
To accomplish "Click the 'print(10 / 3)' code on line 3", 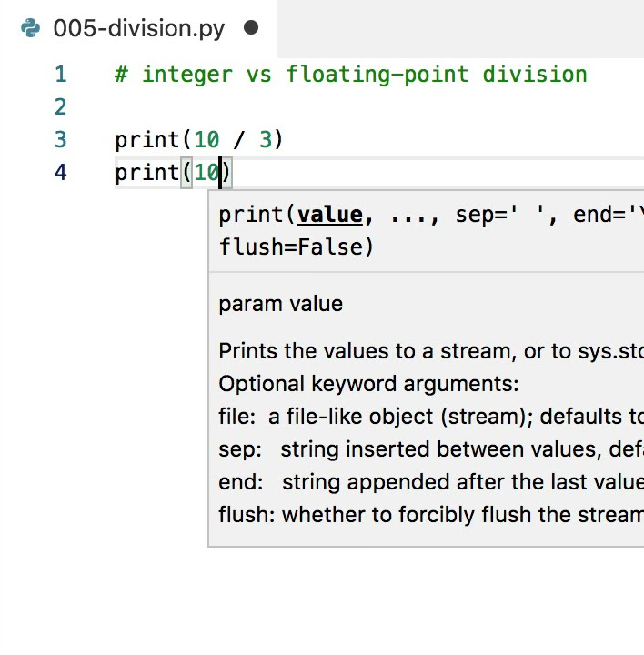I will tap(199, 139).
